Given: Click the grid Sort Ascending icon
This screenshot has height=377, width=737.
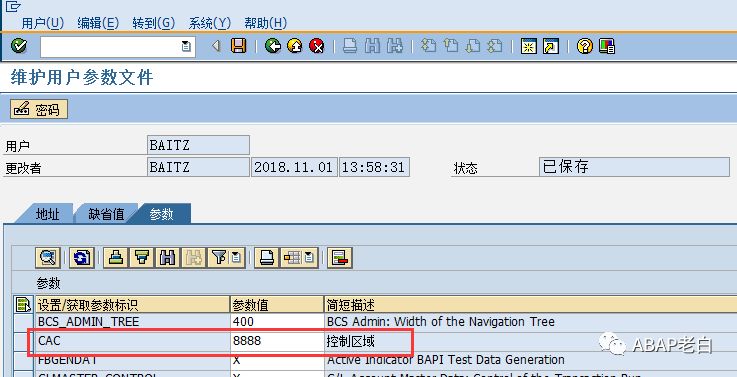Looking at the screenshot, I should (x=116, y=258).
